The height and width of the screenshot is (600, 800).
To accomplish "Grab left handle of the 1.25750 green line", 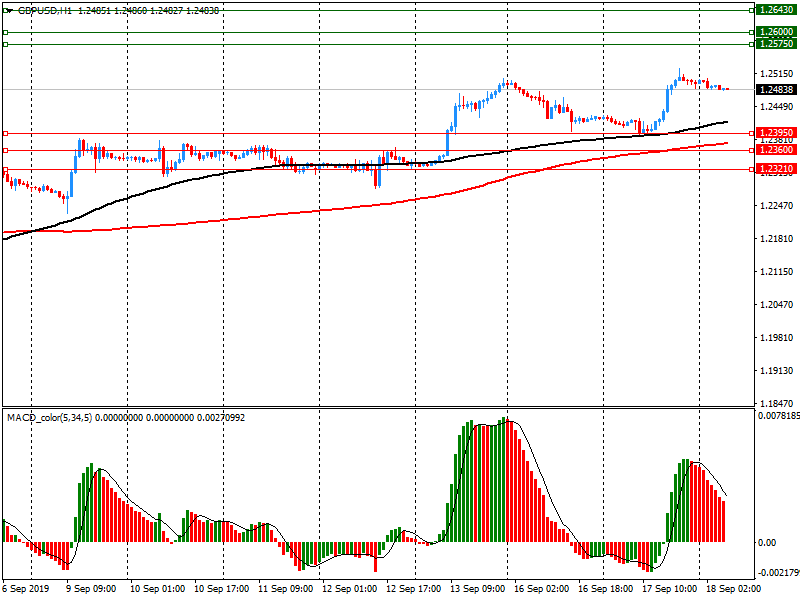I will [x=6, y=44].
